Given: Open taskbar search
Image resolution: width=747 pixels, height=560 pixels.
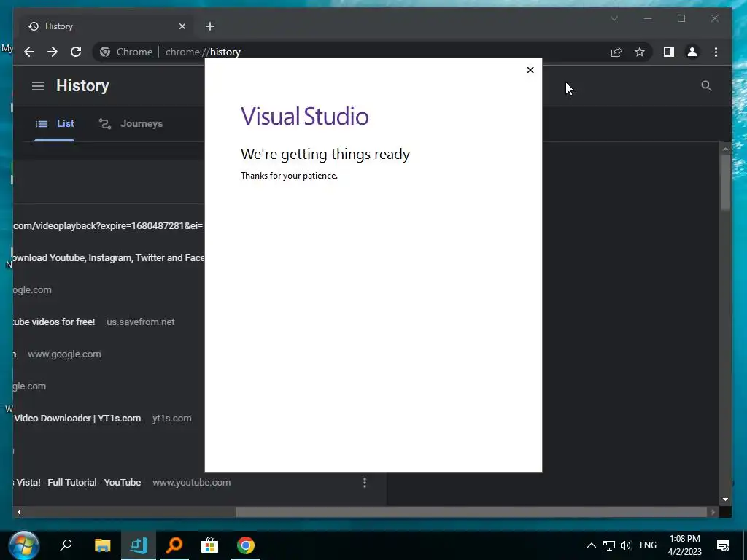Looking at the screenshot, I should (65, 545).
